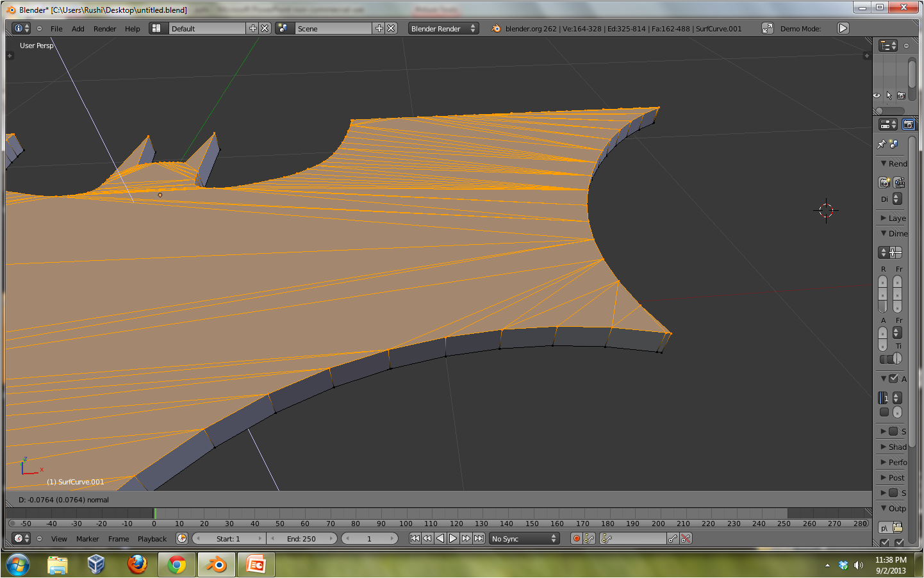Screen dimensions: 924x578
Task: Click the screen layout browse icon
Action: tap(156, 28)
